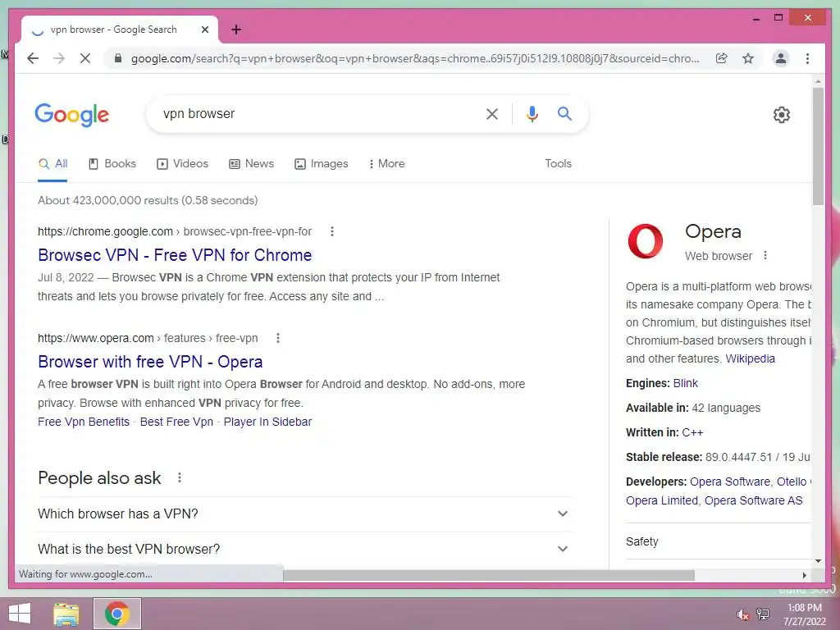
Task: Switch to Images results
Action: coord(322,163)
